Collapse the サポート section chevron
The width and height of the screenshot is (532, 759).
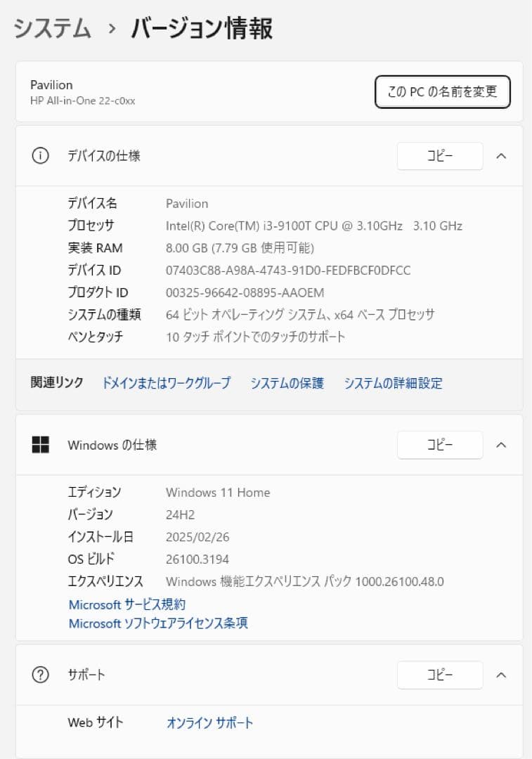(x=502, y=674)
